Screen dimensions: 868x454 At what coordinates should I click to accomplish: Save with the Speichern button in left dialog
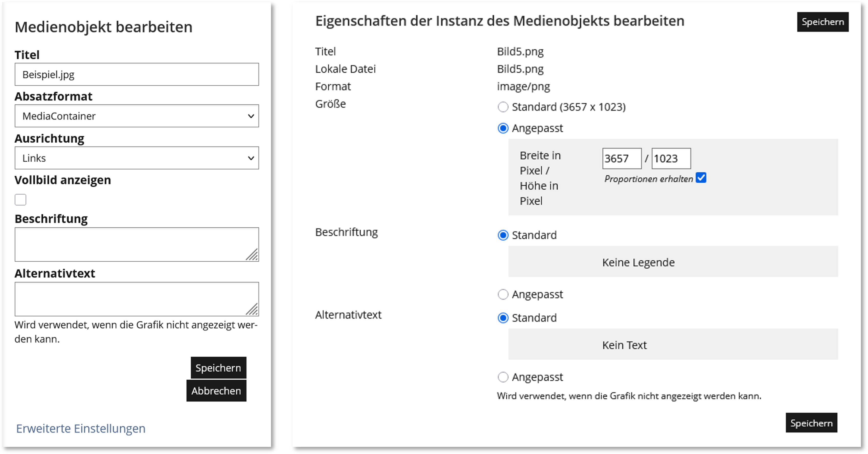click(x=218, y=368)
